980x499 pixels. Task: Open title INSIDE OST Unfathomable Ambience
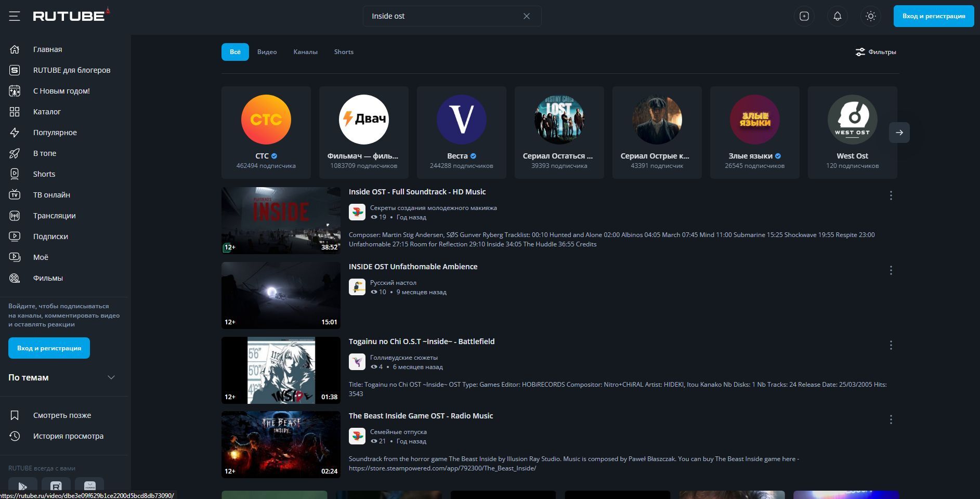tap(413, 267)
